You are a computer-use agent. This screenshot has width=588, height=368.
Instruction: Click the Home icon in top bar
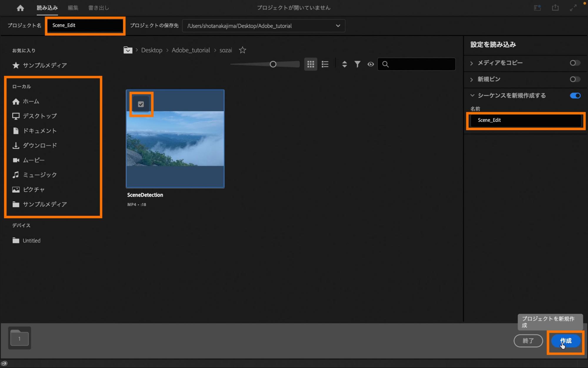[20, 8]
